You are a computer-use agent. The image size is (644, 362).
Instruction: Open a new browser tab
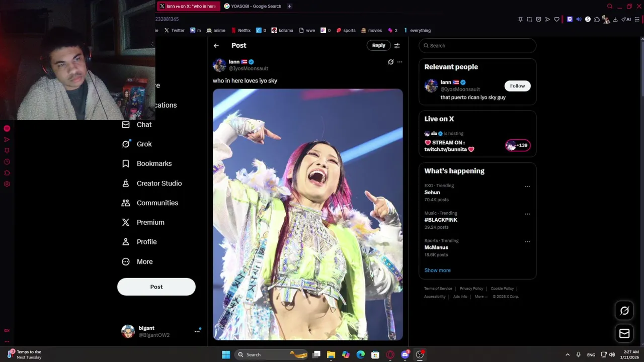click(x=289, y=6)
